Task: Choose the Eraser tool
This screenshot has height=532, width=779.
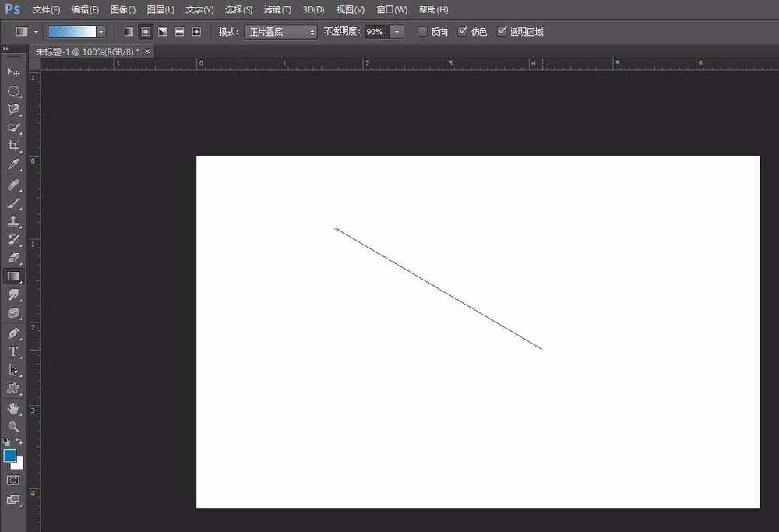Action: pyautogui.click(x=13, y=258)
